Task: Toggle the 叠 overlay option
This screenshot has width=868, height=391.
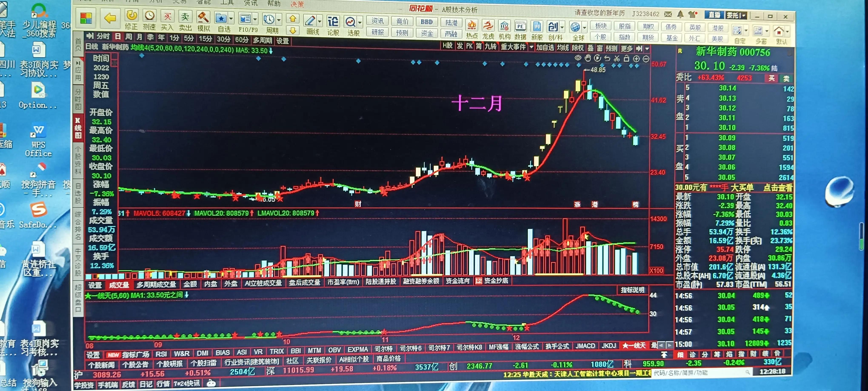Action: pos(590,48)
